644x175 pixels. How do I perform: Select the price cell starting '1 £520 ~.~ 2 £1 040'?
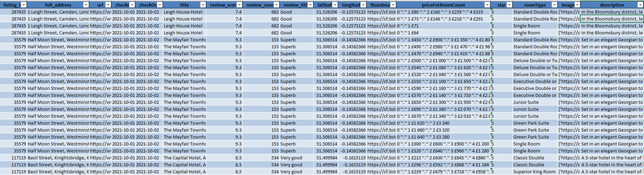[444, 74]
